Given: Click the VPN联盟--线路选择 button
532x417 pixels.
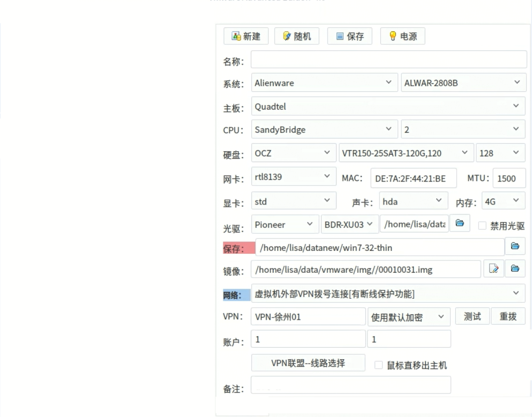Looking at the screenshot, I should (x=308, y=363).
